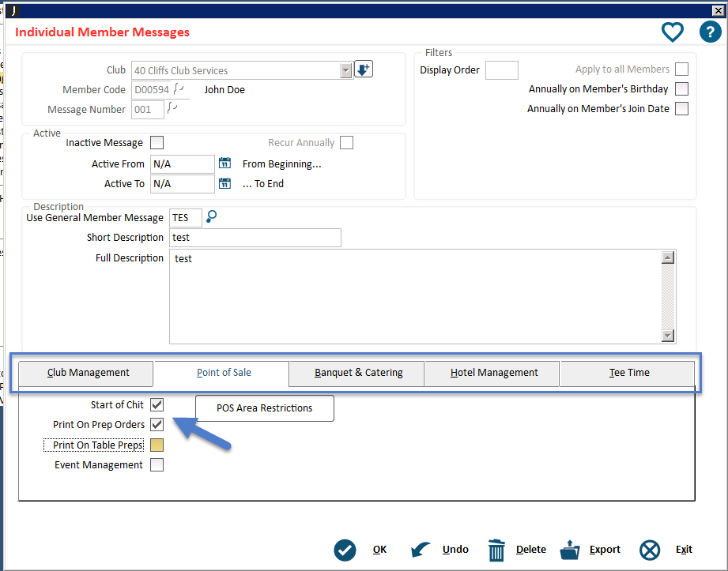Click the Export icon
The width and height of the screenshot is (728, 571).
571,550
